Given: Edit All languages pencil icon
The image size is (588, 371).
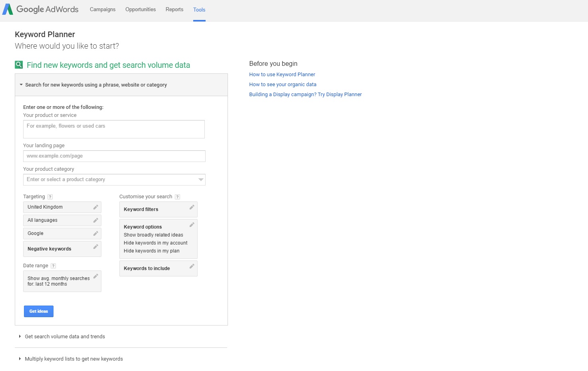Looking at the screenshot, I should click(96, 220).
